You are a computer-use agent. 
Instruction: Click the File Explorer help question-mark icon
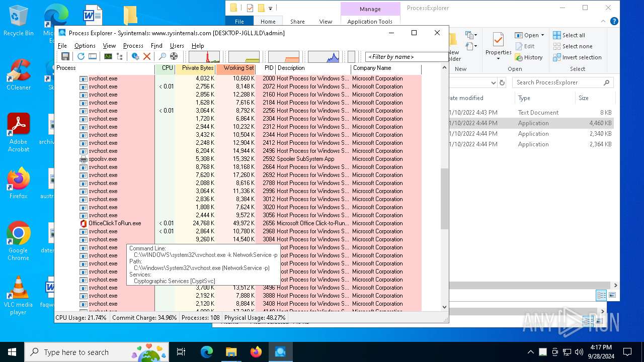tap(614, 22)
